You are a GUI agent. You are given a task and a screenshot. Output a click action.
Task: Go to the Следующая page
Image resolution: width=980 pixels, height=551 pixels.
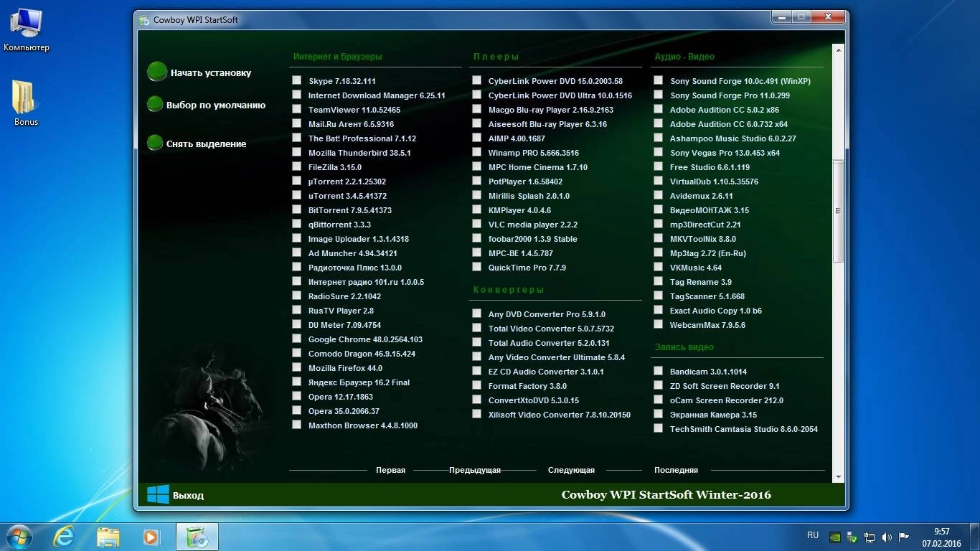[x=571, y=470]
